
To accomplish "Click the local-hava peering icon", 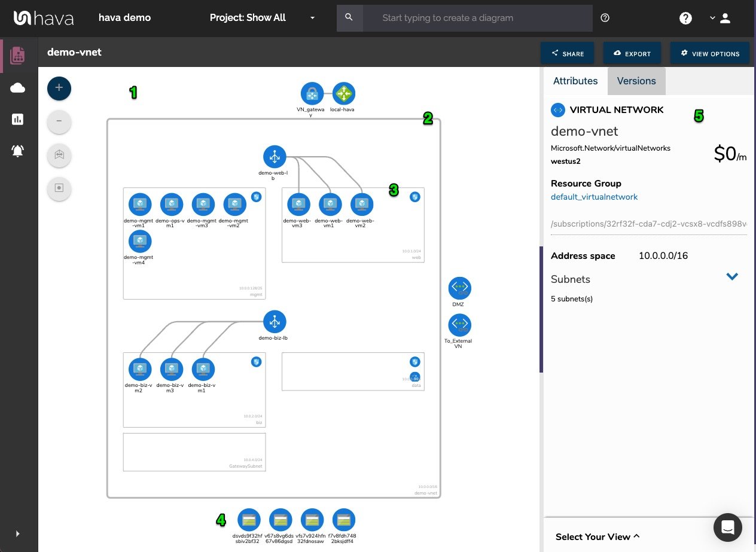I will point(343,93).
